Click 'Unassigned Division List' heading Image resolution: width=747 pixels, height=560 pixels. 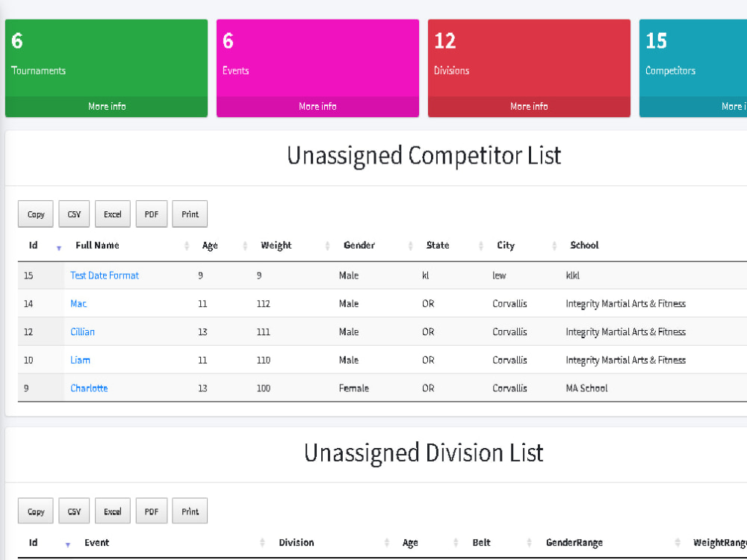tap(424, 452)
